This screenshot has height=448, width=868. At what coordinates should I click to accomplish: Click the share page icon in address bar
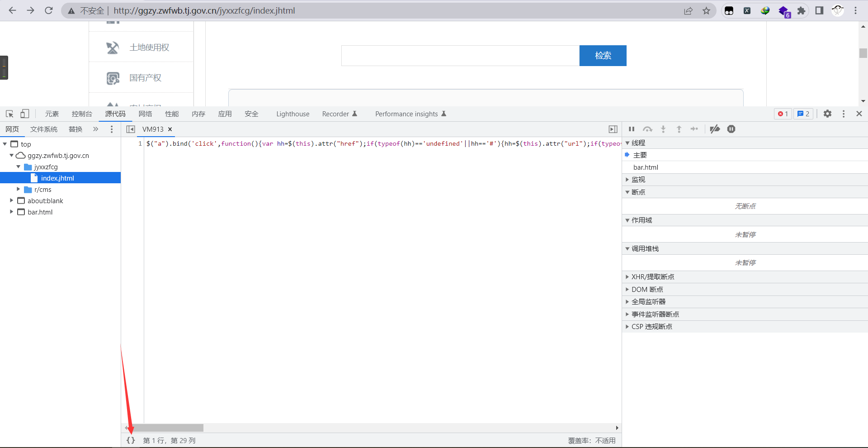[688, 11]
